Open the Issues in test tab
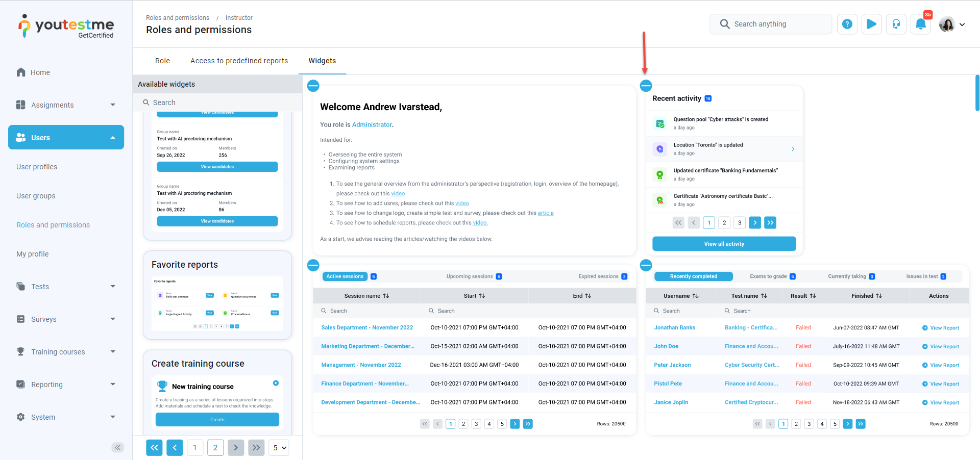The width and height of the screenshot is (980, 460). [926, 276]
